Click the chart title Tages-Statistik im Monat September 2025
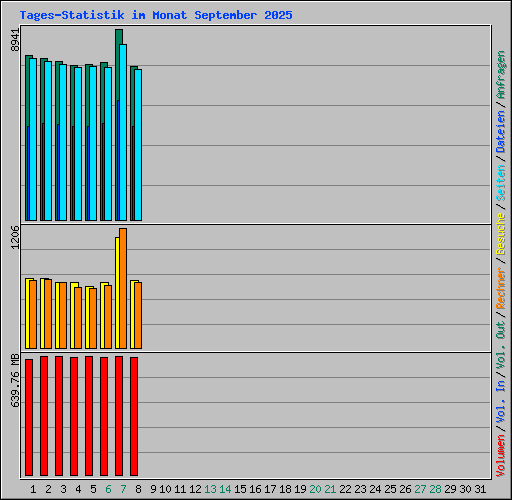Viewport: 512px width, 500px height. click(156, 15)
